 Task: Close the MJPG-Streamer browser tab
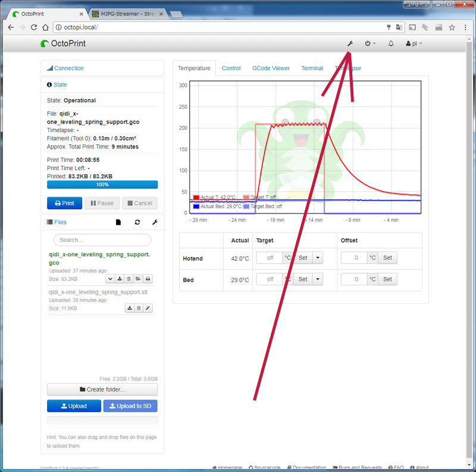tap(161, 14)
